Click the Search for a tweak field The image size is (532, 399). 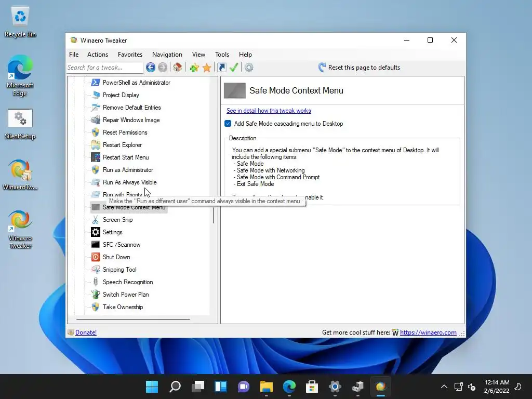click(x=105, y=68)
